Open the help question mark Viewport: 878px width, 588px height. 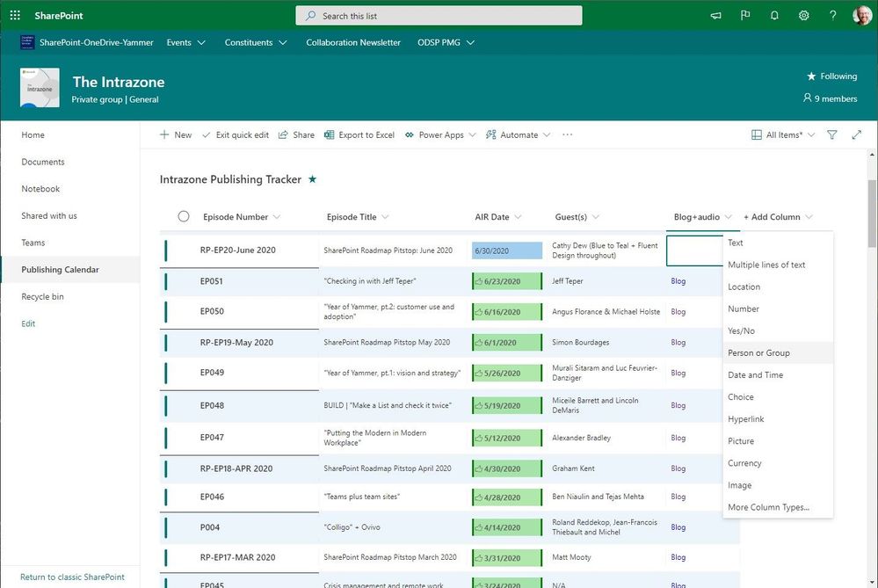832,16
